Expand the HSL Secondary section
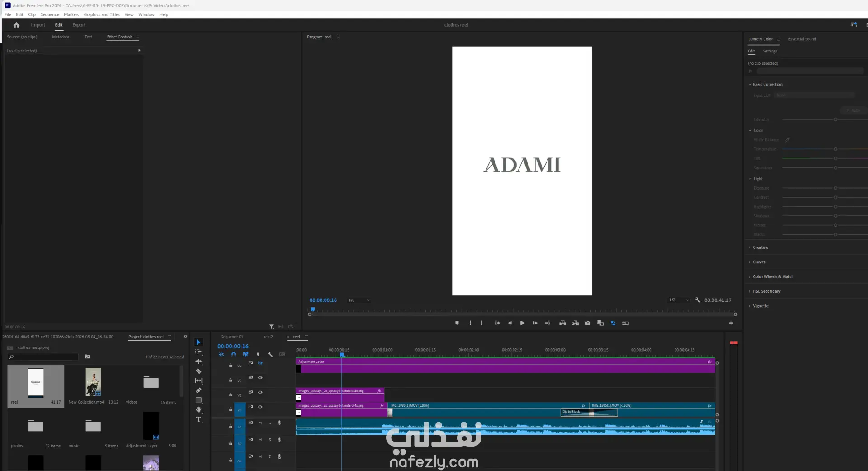868x471 pixels. coord(750,291)
